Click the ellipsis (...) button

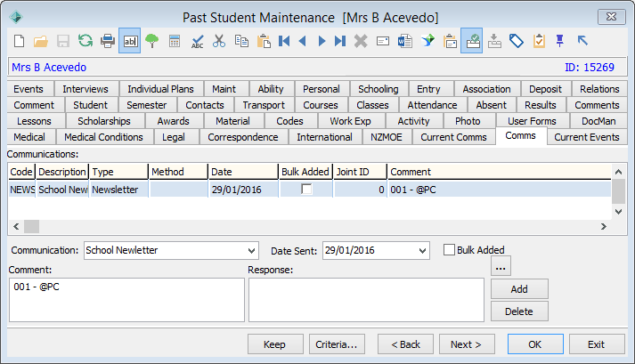pos(501,266)
